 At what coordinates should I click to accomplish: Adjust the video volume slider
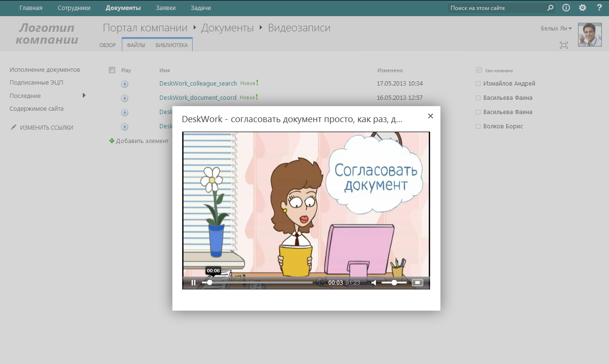(394, 283)
